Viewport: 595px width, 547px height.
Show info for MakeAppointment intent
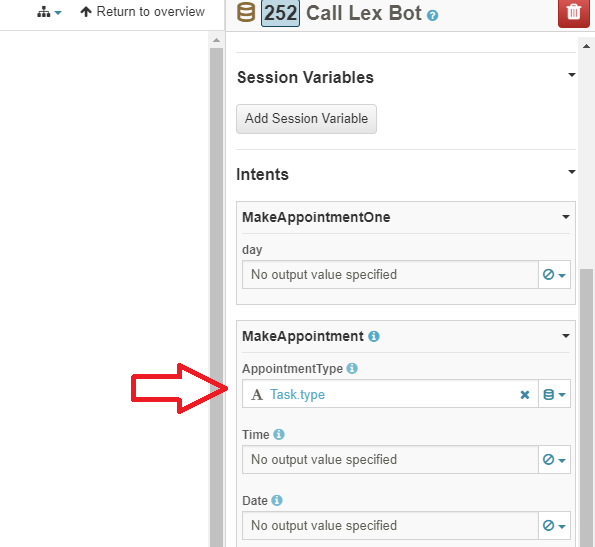point(374,336)
